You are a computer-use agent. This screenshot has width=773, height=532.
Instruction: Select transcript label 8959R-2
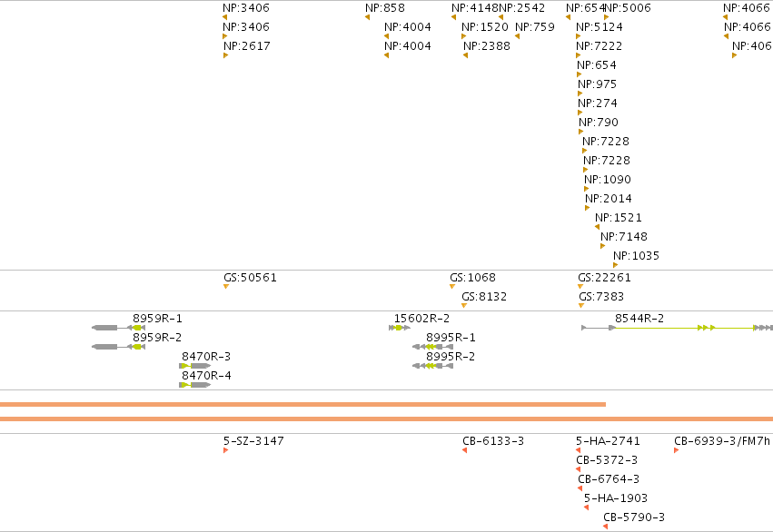coord(157,338)
